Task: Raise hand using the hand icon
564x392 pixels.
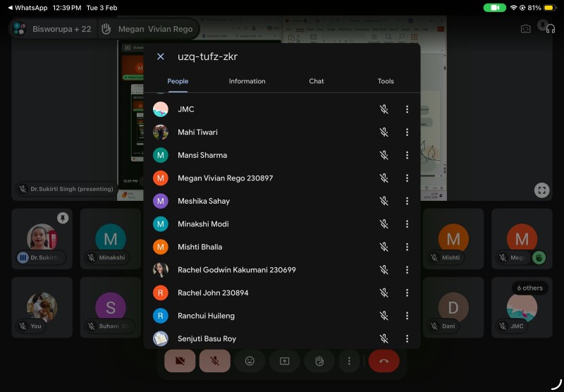Action: pyautogui.click(x=319, y=361)
